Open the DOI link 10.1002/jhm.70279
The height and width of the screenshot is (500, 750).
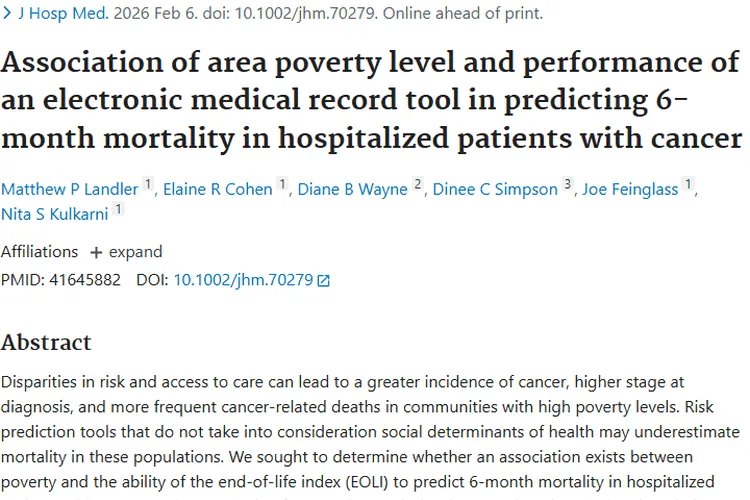click(x=243, y=280)
